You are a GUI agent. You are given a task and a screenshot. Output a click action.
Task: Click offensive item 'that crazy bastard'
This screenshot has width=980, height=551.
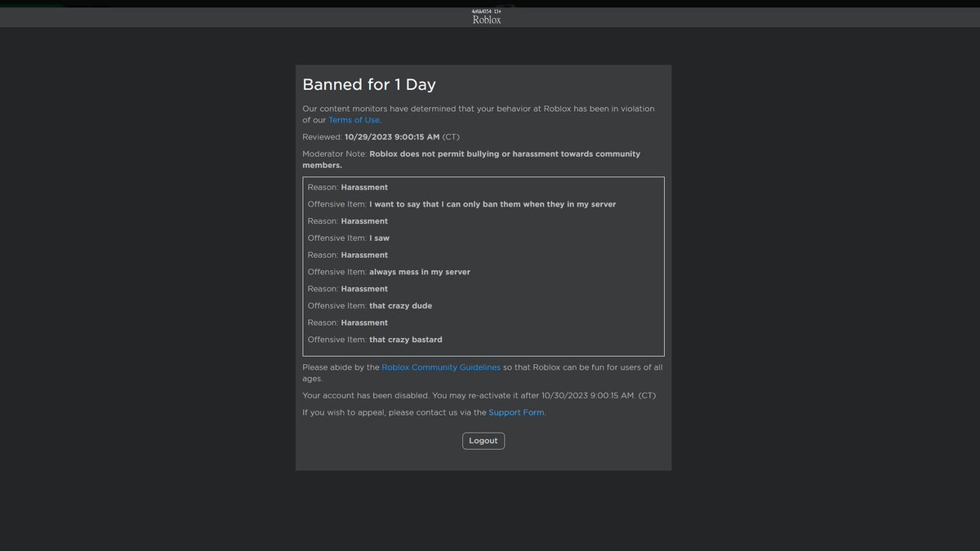click(x=406, y=340)
